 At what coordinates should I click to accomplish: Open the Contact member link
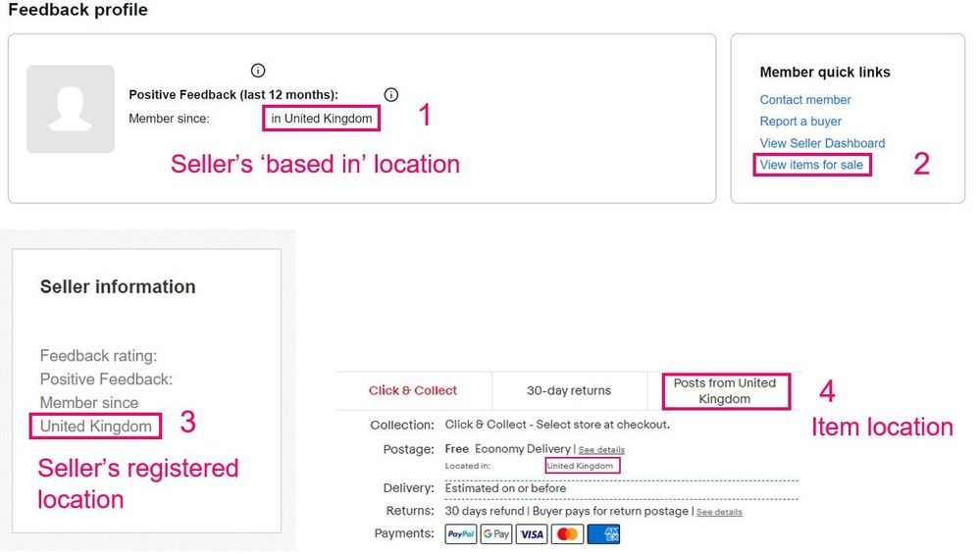804,100
